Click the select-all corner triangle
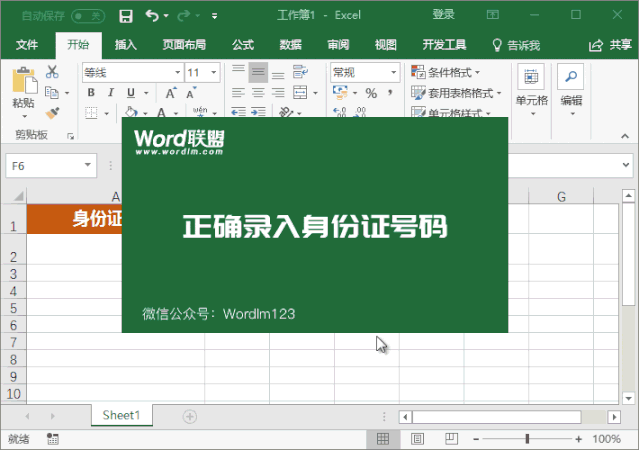This screenshot has width=639, height=450. tap(18, 196)
